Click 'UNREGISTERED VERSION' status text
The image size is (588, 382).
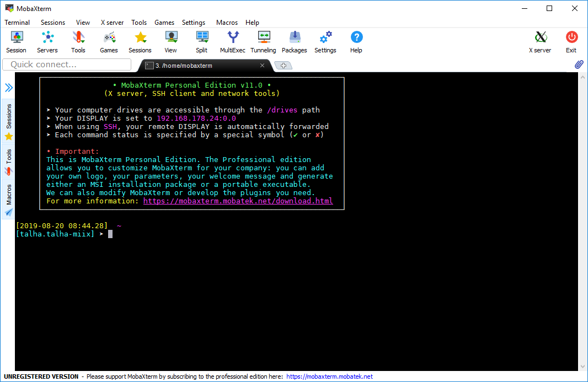pyautogui.click(x=41, y=376)
